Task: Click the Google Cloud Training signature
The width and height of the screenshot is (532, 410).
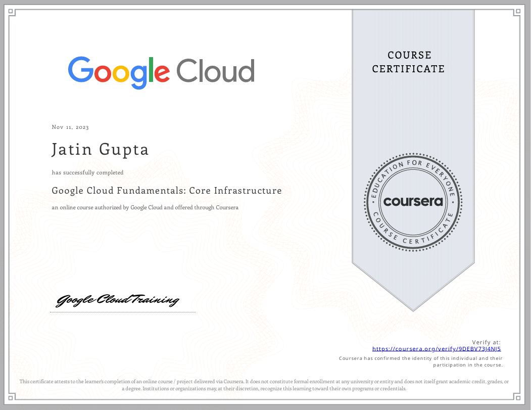Action: click(x=117, y=300)
